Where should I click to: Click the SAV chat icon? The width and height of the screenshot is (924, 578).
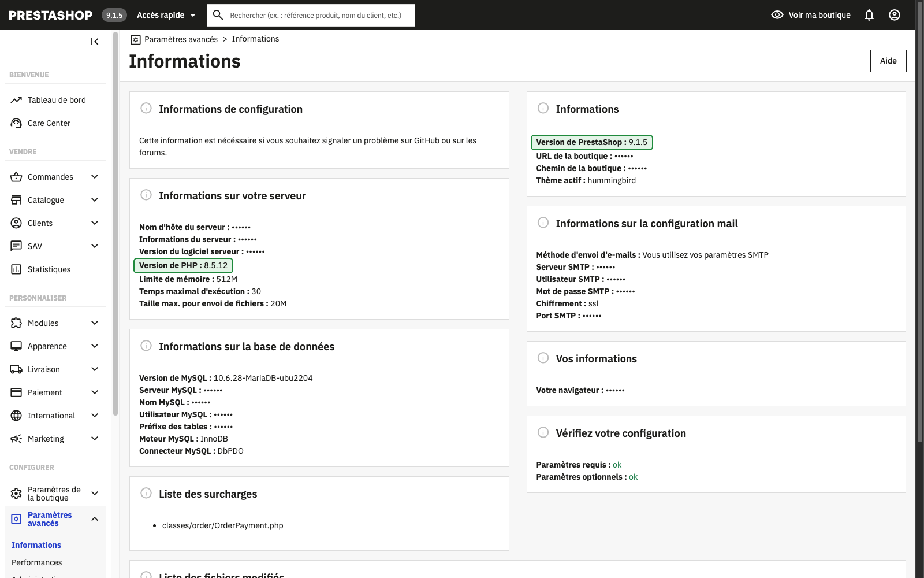pyautogui.click(x=16, y=246)
